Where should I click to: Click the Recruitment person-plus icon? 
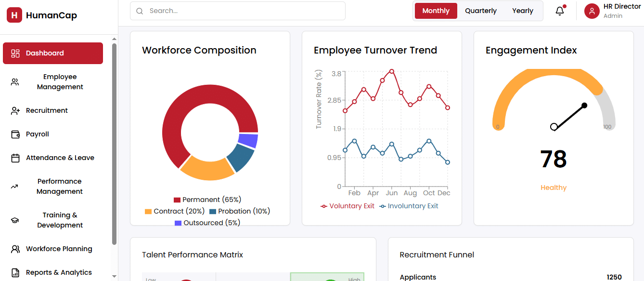(x=15, y=111)
